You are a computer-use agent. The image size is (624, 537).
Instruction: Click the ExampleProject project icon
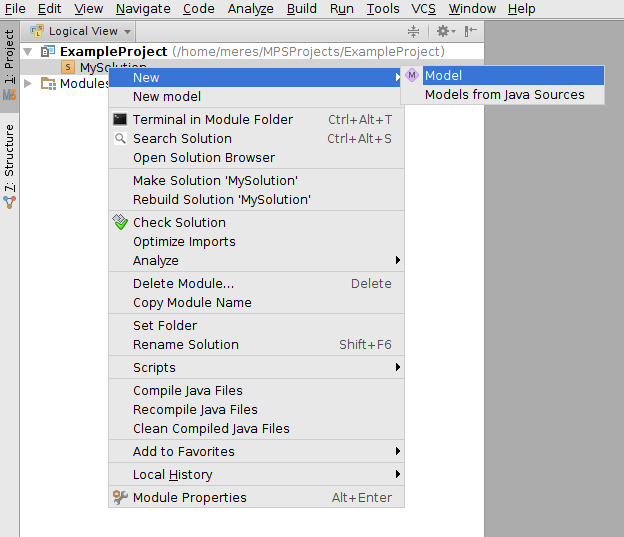48,51
